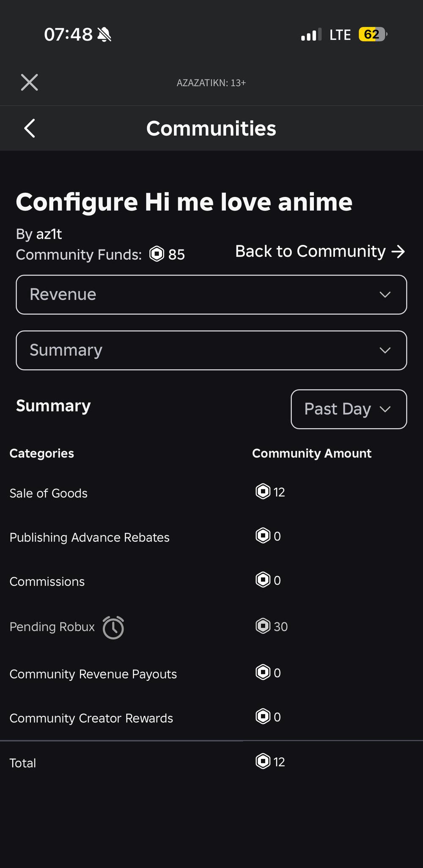Tap the az1t creator name
Screen dimensions: 423x868
pos(49,234)
